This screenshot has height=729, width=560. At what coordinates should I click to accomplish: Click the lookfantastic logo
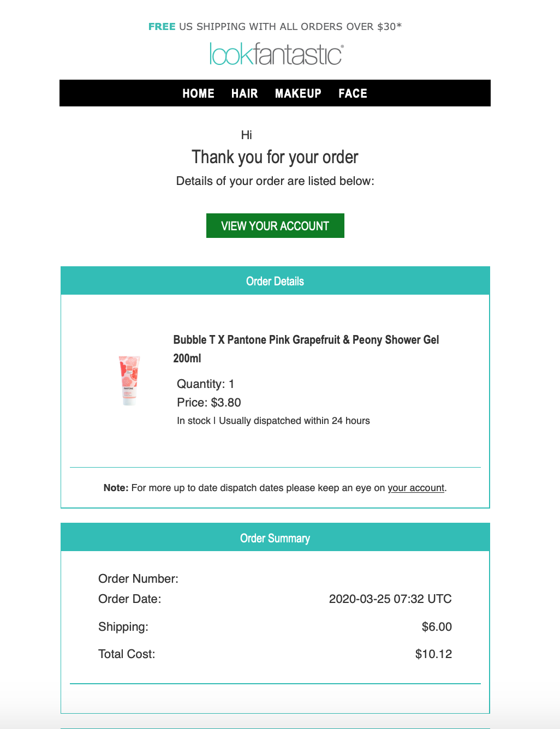(x=276, y=54)
